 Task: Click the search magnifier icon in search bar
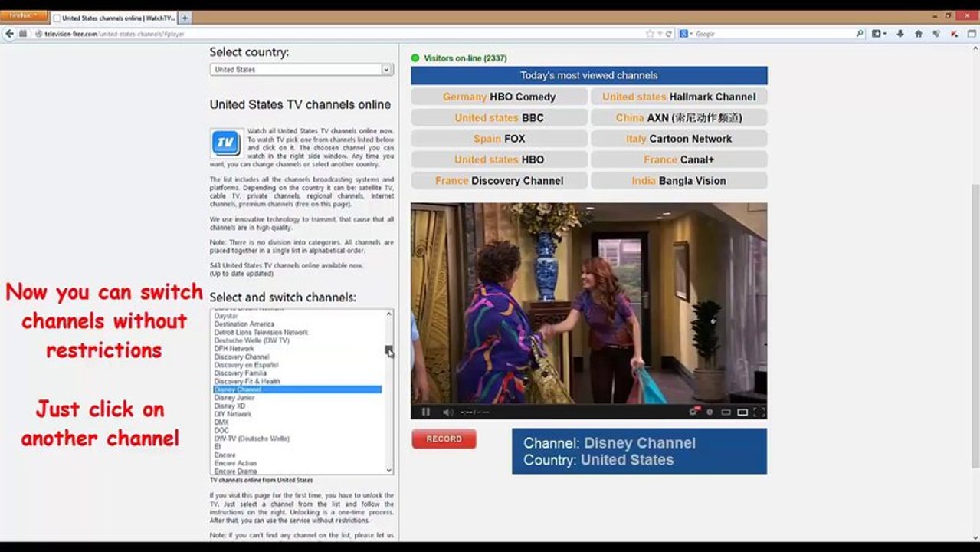pos(860,34)
